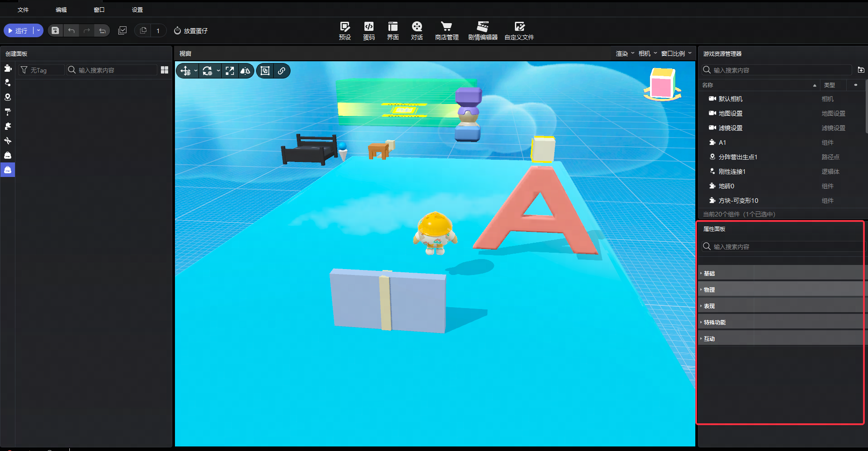Open the 商店管理 shop manager

(447, 31)
